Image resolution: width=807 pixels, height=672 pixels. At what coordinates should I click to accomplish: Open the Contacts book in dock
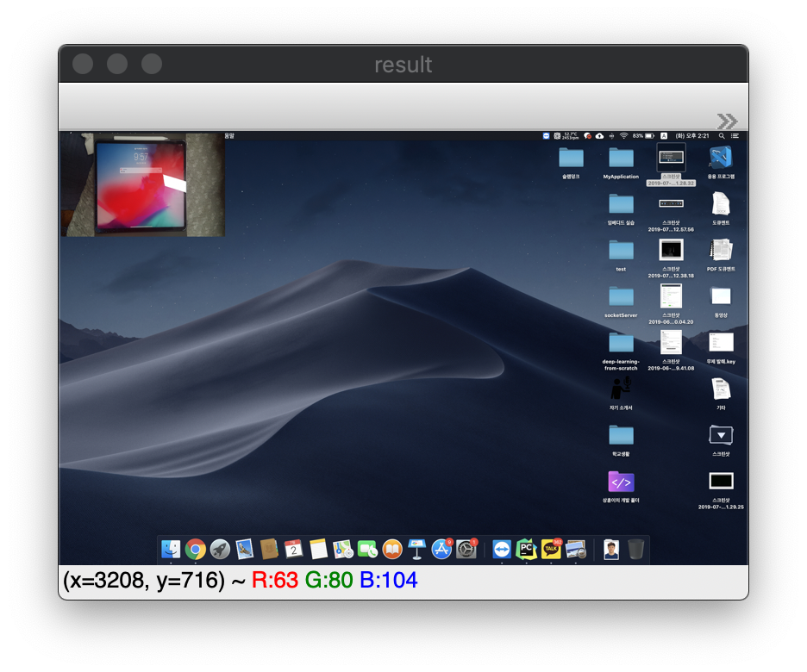[269, 549]
